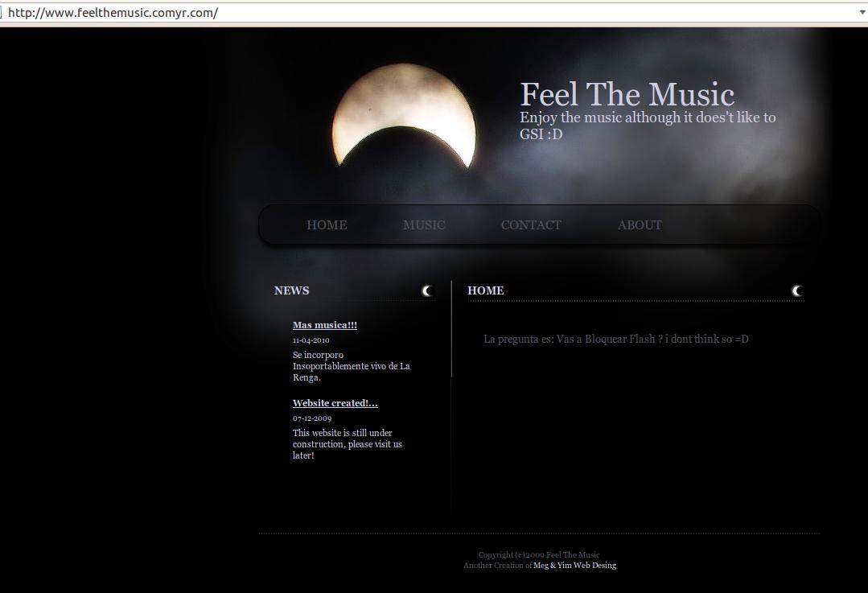Go to the MUSIC navigation page

424,225
